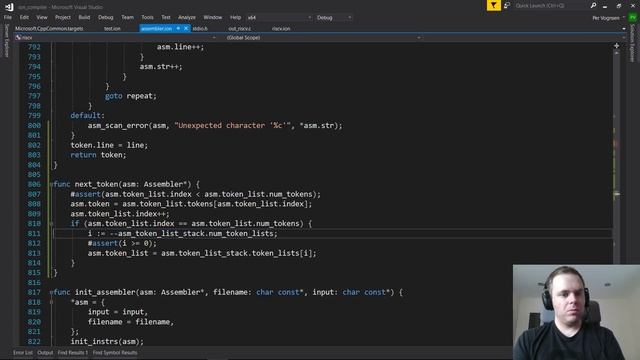Switch to the Microsoft.CppCommon.targets tab
The width and height of the screenshot is (640, 360).
49,29
